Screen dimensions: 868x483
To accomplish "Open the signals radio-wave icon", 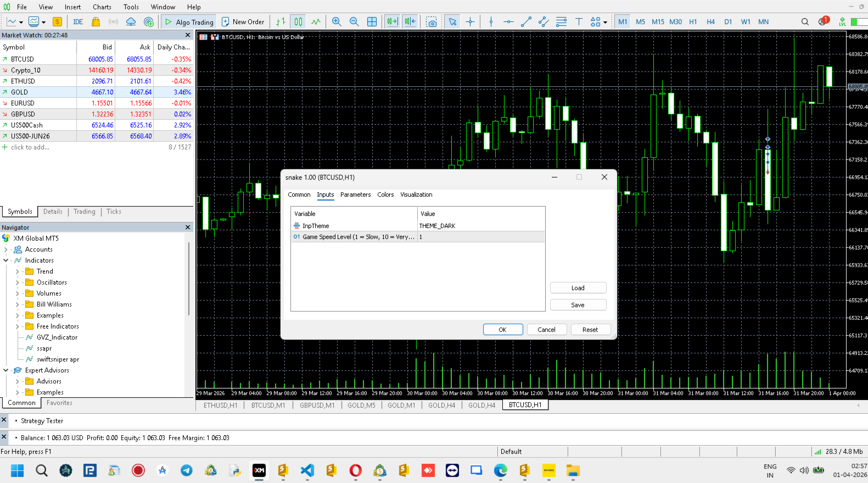I will 113,22.
